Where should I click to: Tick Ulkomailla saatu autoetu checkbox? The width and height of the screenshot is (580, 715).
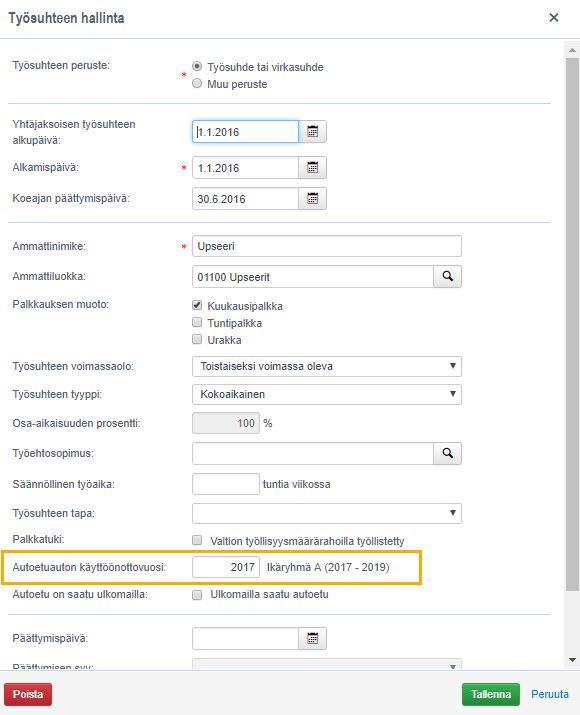coord(197,595)
